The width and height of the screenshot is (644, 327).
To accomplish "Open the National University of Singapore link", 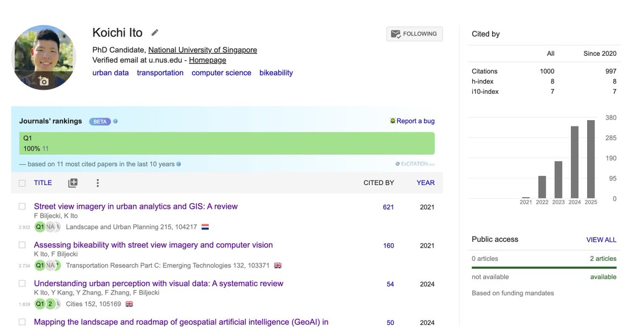I will coord(202,50).
